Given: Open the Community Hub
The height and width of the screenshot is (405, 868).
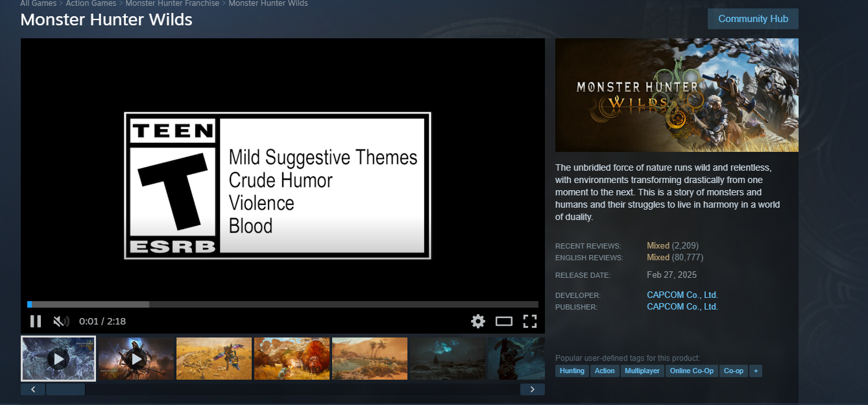Looking at the screenshot, I should tap(753, 19).
